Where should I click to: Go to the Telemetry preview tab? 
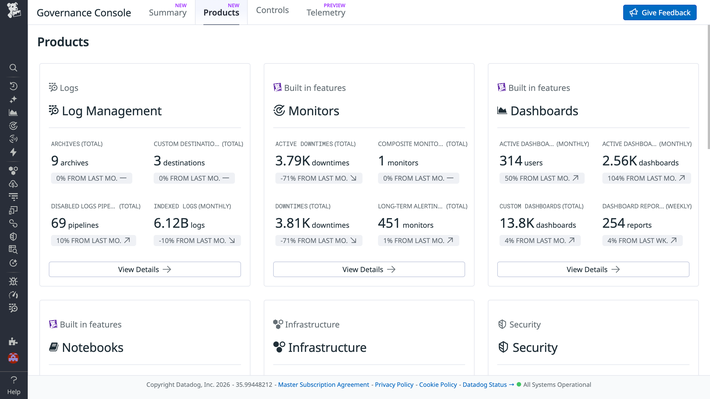click(326, 12)
